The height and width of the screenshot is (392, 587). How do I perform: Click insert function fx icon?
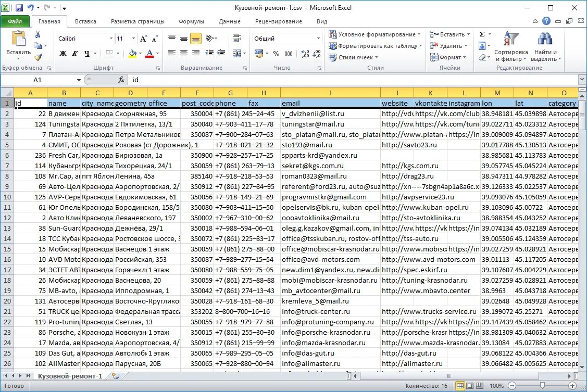[121, 80]
